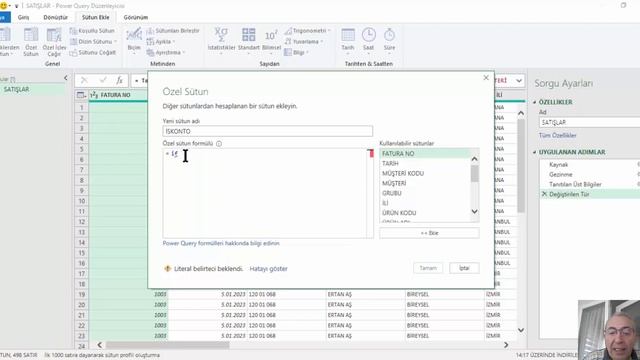Open the Saat ribbon menu
The height and width of the screenshot is (360, 640).
pyautogui.click(x=369, y=40)
